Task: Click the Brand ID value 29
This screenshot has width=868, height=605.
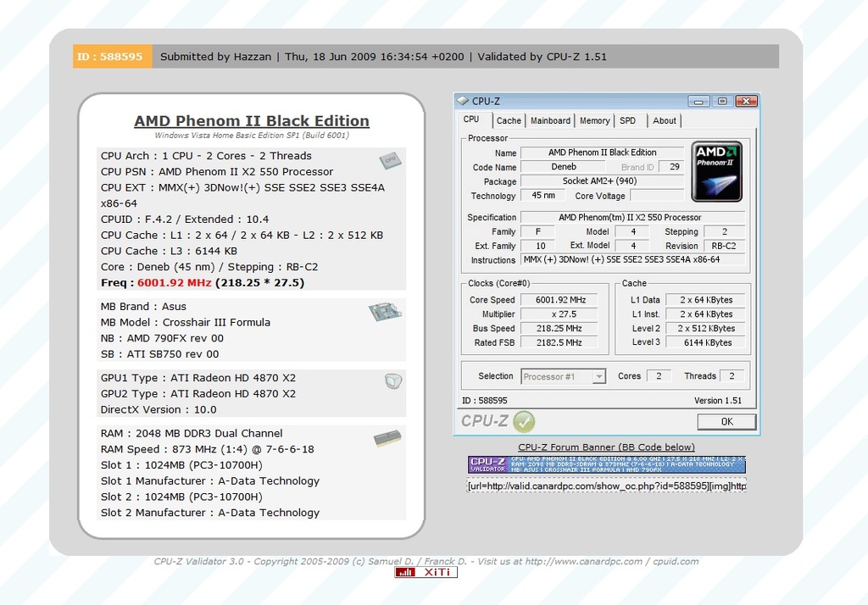Action: tap(673, 167)
